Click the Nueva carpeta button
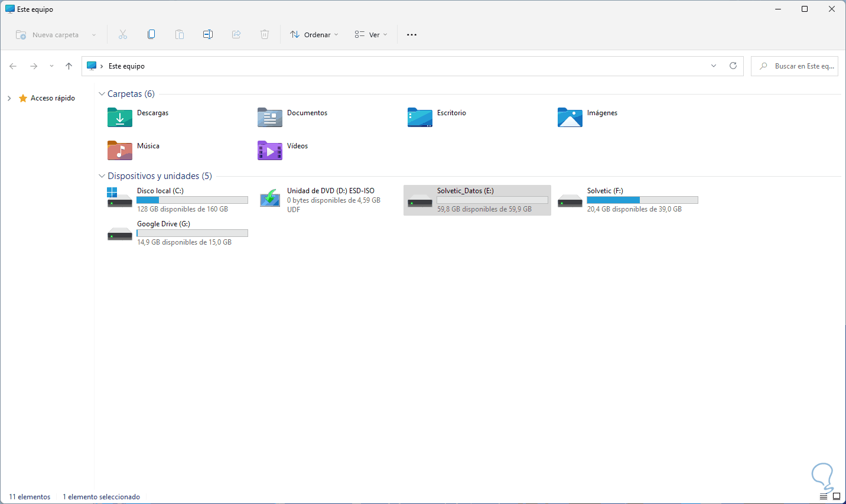 pos(47,35)
